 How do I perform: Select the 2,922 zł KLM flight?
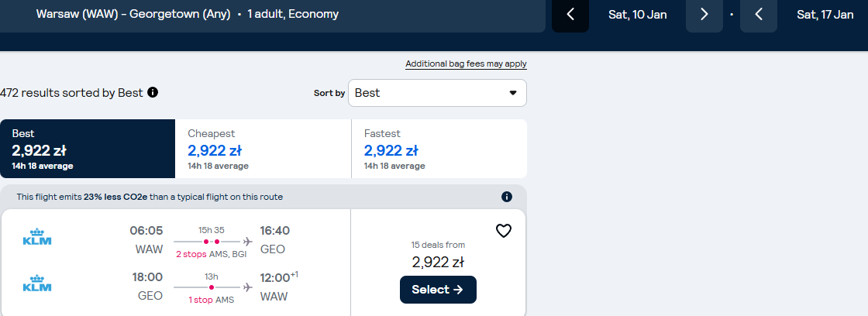pyautogui.click(x=438, y=290)
